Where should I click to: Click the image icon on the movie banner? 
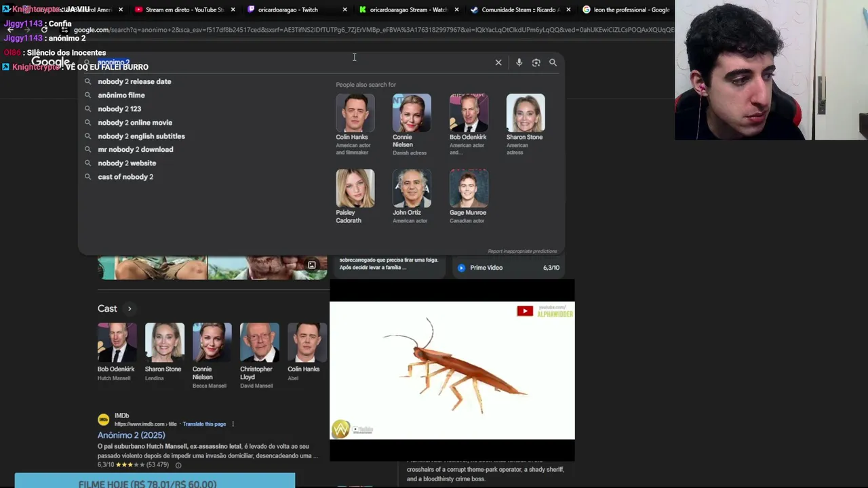[312, 265]
